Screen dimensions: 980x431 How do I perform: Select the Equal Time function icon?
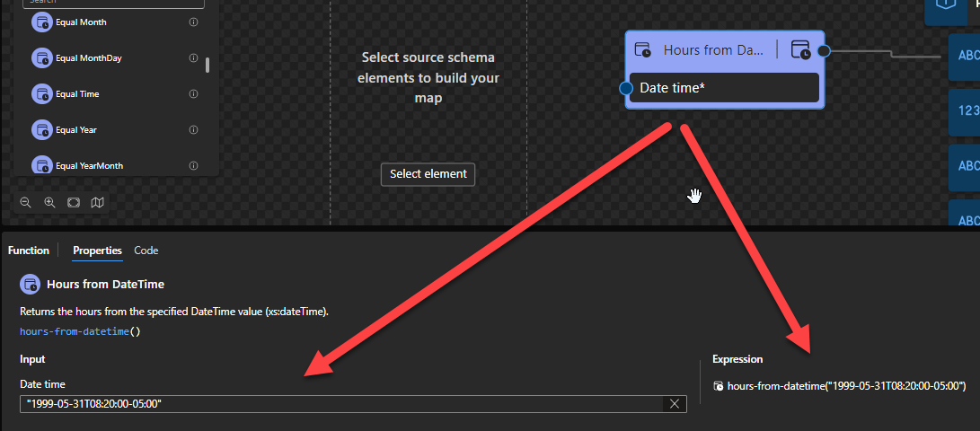click(x=41, y=94)
